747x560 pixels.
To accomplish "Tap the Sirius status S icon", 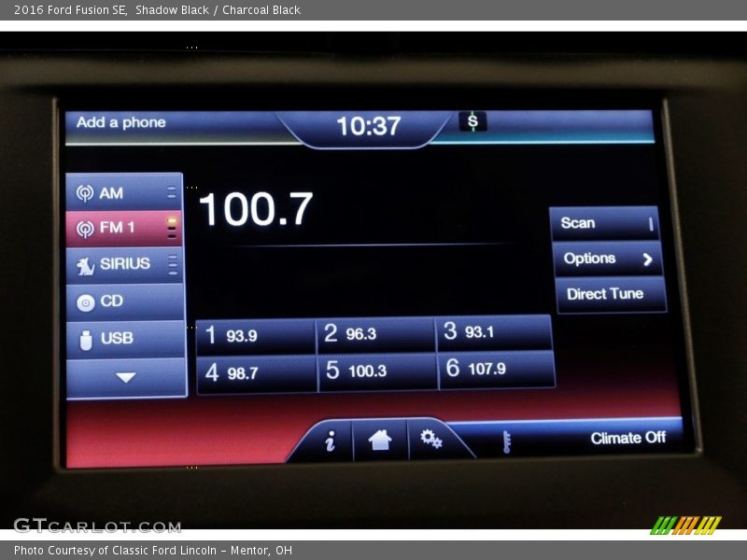I will (x=472, y=121).
